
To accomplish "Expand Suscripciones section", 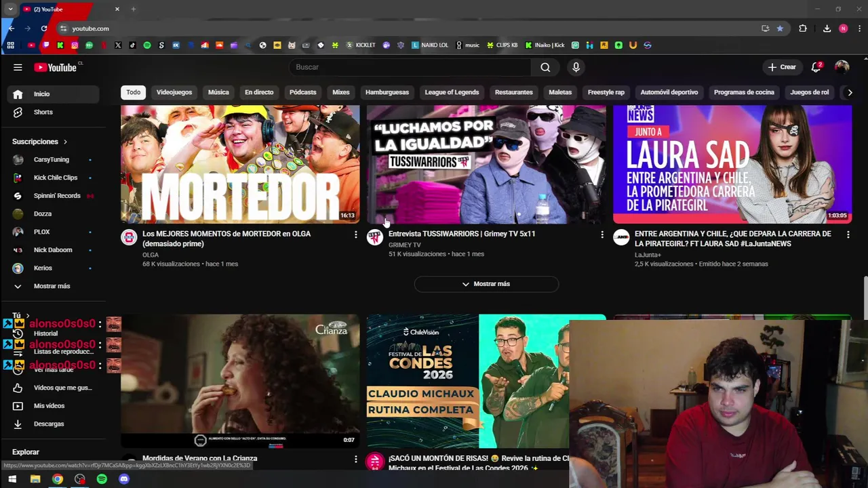I will pos(40,142).
